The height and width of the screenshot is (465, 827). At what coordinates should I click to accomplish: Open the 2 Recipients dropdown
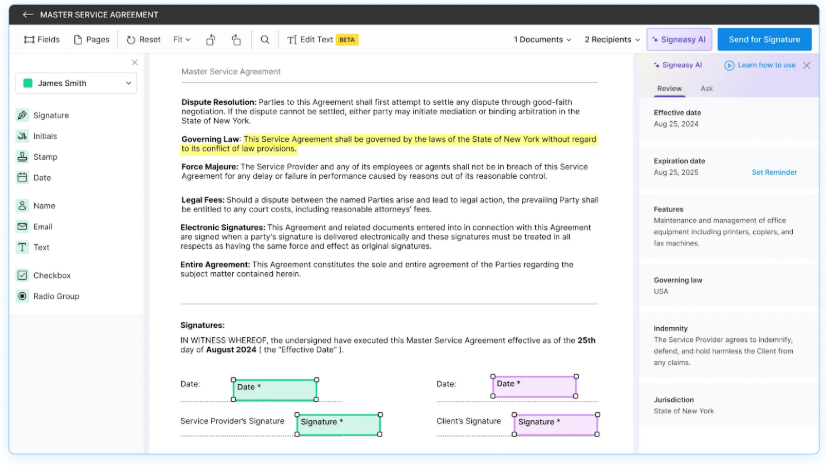(x=612, y=40)
